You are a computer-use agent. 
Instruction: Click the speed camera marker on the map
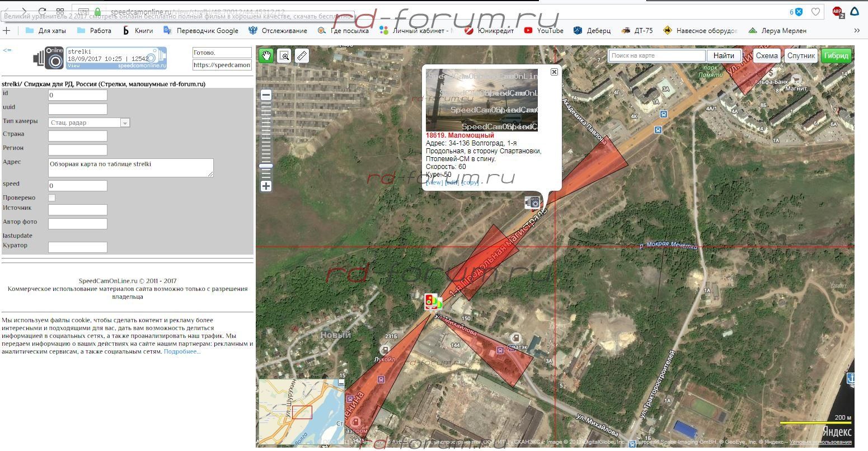pyautogui.click(x=532, y=203)
